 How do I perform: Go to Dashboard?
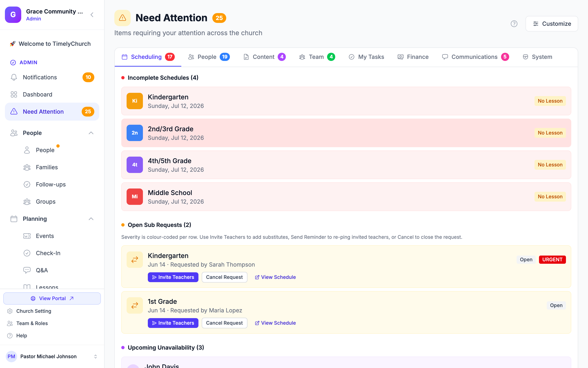(x=52, y=94)
